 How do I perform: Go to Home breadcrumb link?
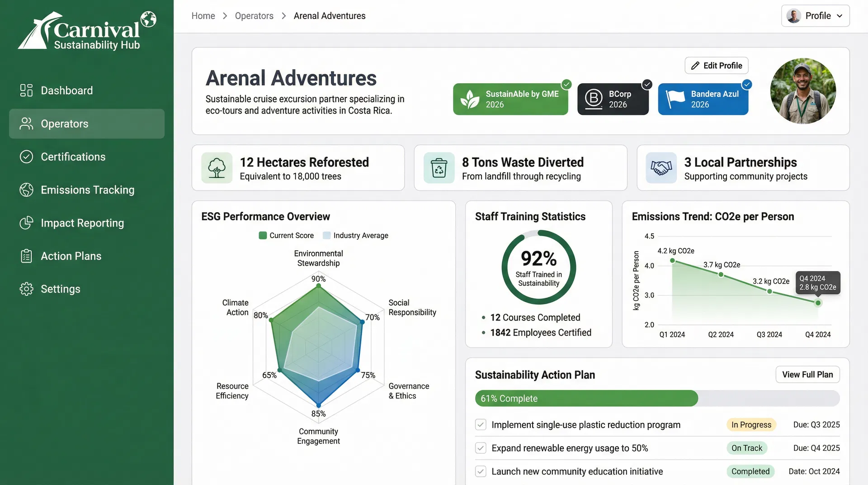[203, 16]
